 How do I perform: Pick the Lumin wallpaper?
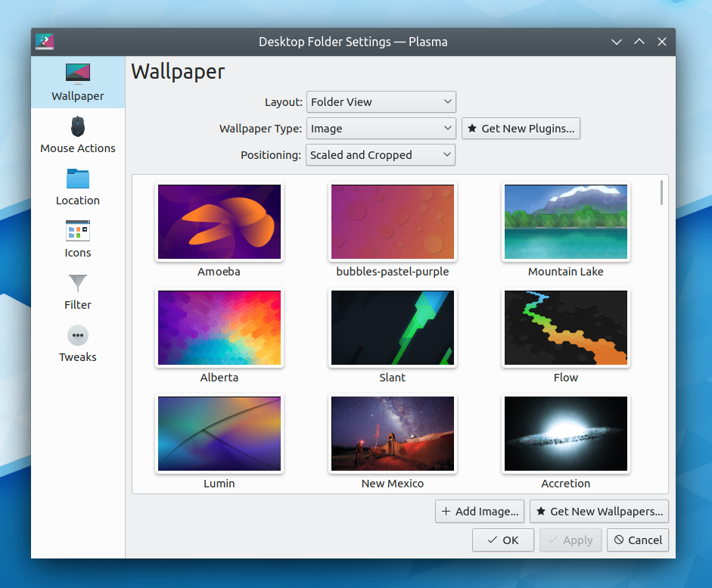(x=219, y=434)
